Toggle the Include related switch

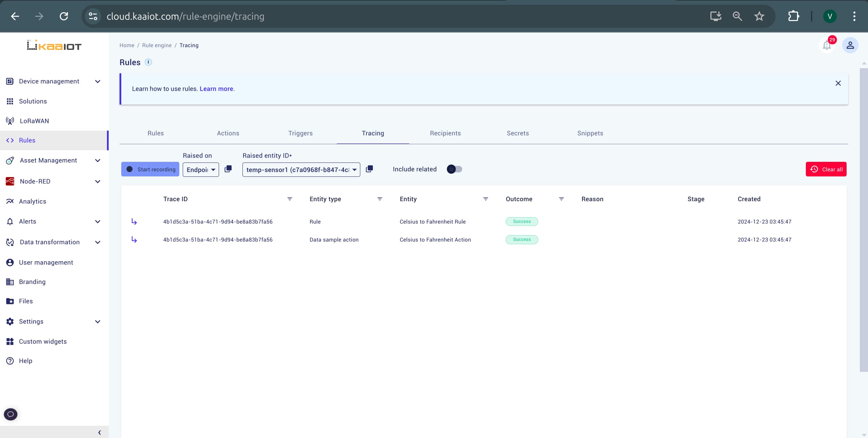454,169
